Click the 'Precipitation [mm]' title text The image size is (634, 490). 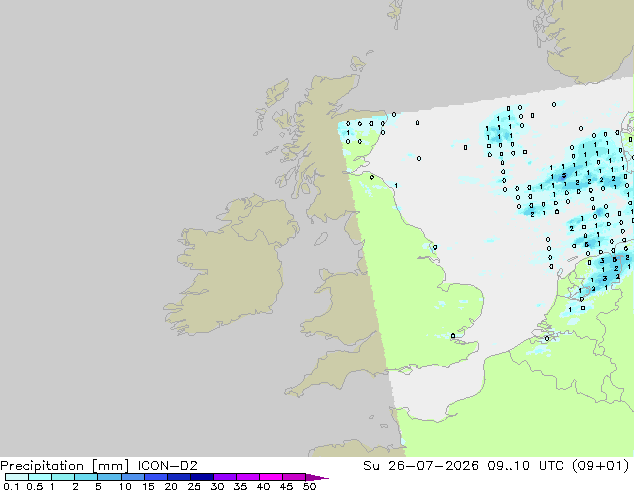click(65, 466)
